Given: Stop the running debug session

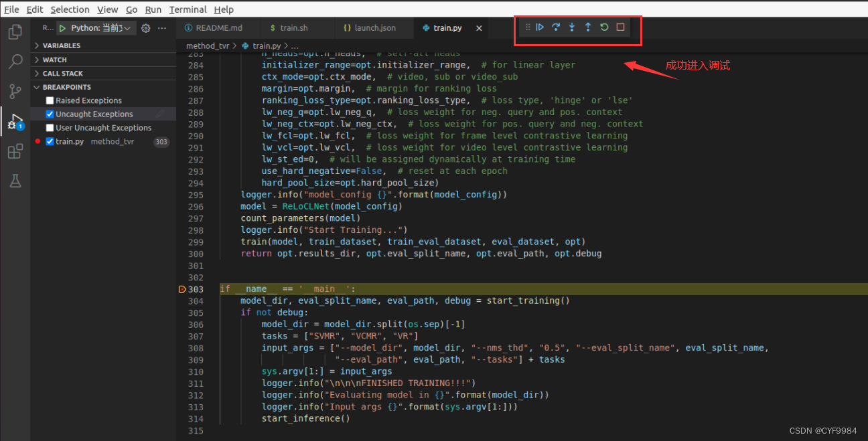Looking at the screenshot, I should point(620,27).
